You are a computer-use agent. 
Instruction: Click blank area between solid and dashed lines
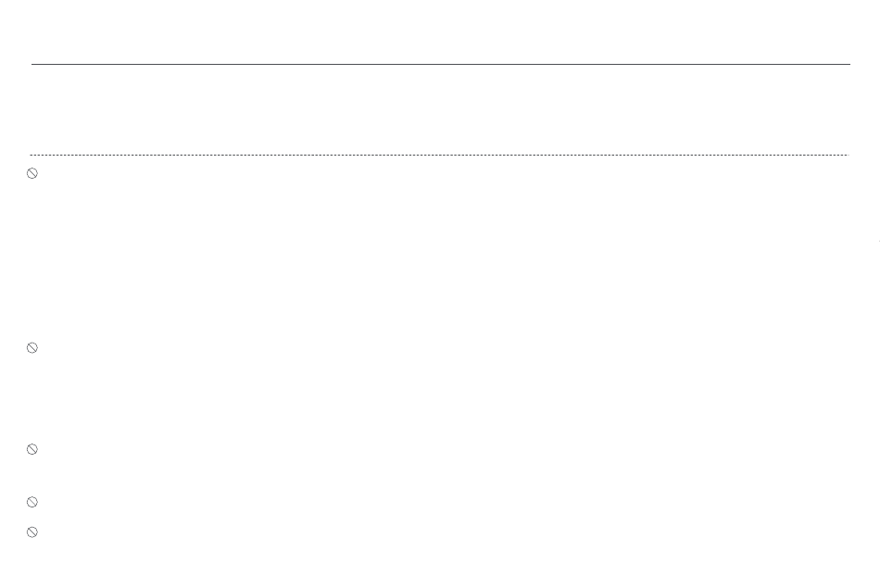click(x=441, y=109)
